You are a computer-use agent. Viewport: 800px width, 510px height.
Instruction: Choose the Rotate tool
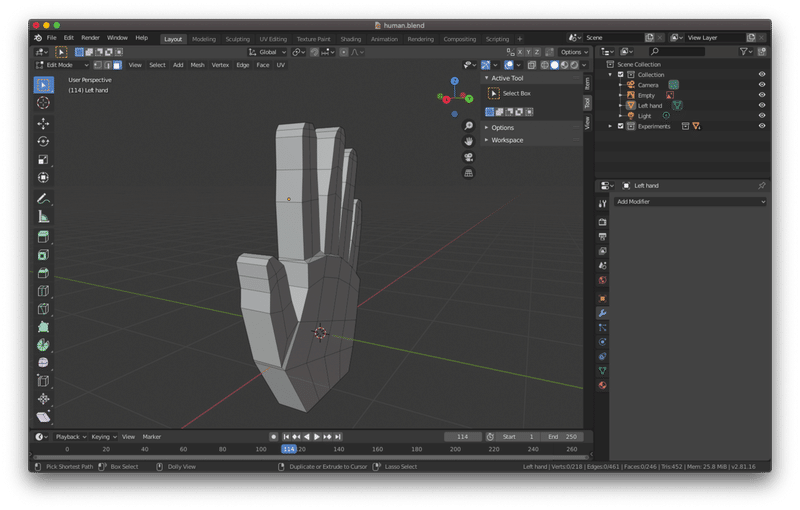click(43, 141)
